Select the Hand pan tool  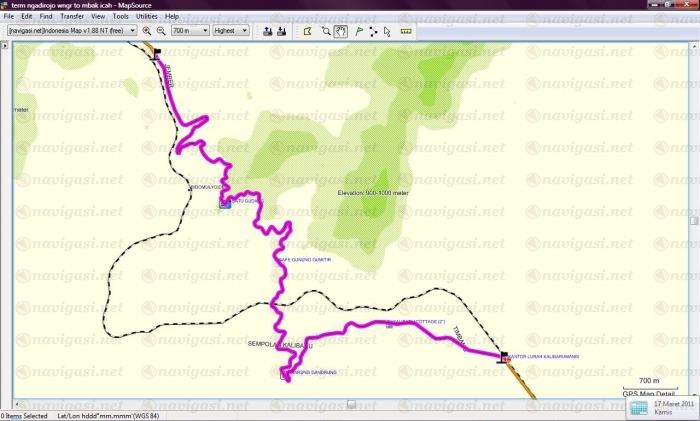tap(341, 31)
